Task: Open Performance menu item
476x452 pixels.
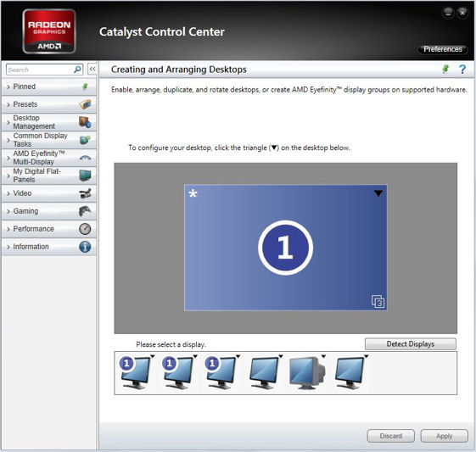Action: tap(49, 229)
